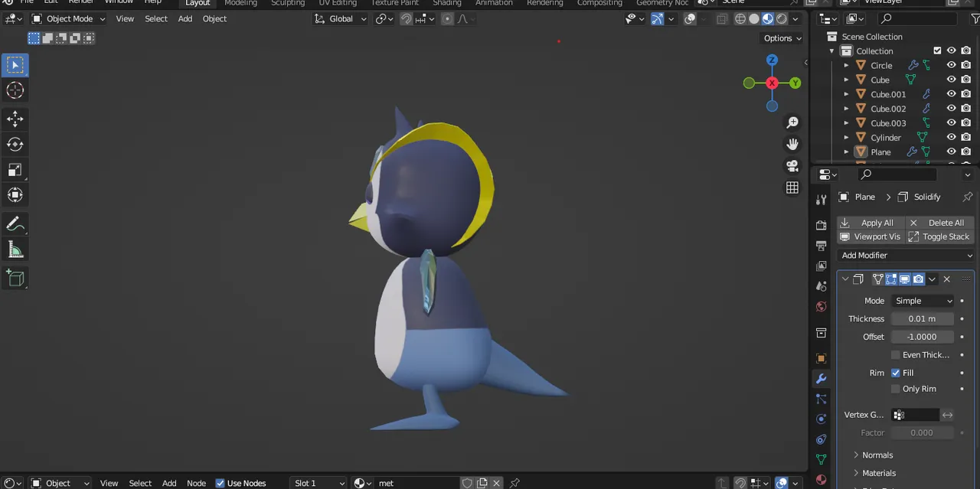Select the Select Box tool
Image resolution: width=980 pixels, height=489 pixels.
[x=15, y=65]
